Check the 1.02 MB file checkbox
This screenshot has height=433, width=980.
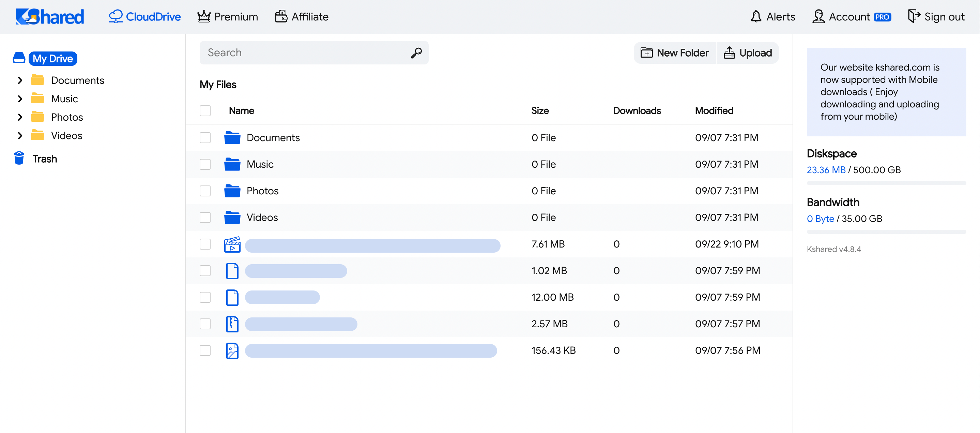[x=205, y=271]
